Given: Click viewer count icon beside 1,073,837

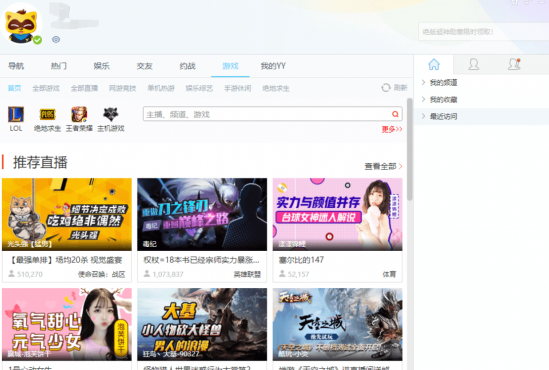Looking at the screenshot, I should (147, 274).
